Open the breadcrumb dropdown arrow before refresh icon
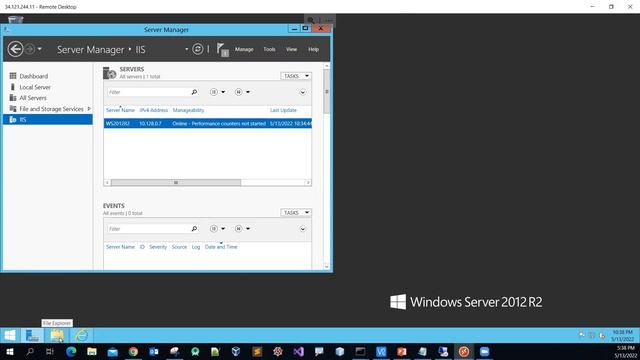The image size is (640, 360). tap(187, 49)
